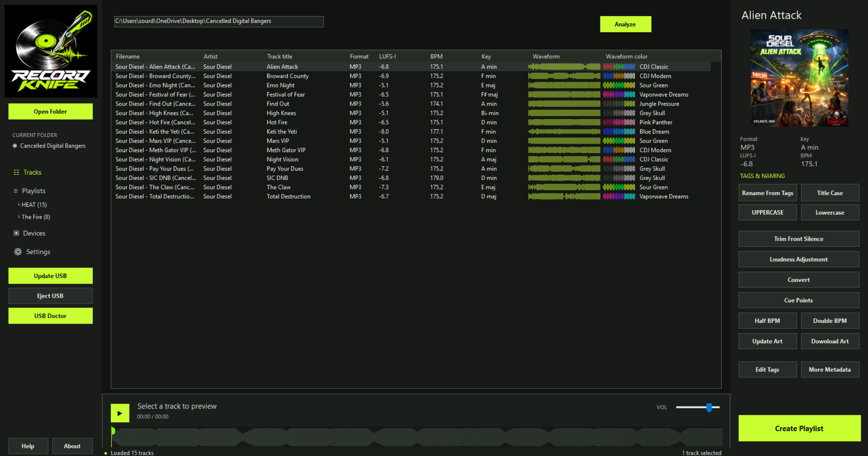Go to the Tracks section
This screenshot has height=456, width=868.
tap(32, 172)
